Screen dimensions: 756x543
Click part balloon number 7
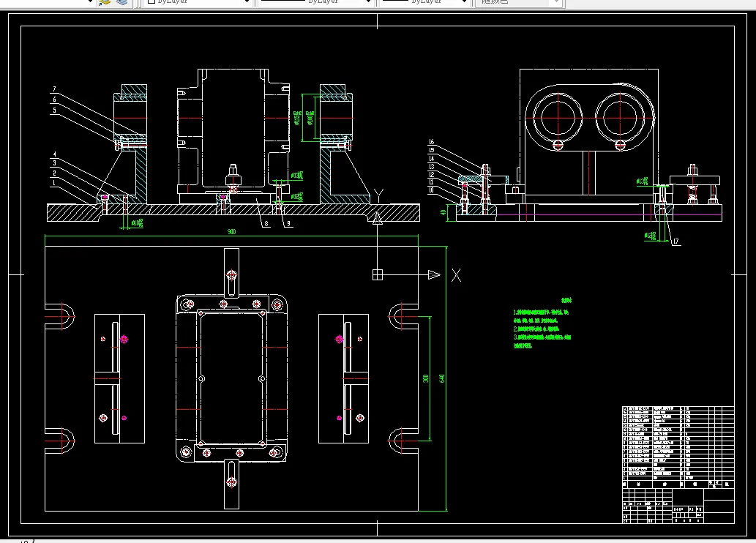54,89
